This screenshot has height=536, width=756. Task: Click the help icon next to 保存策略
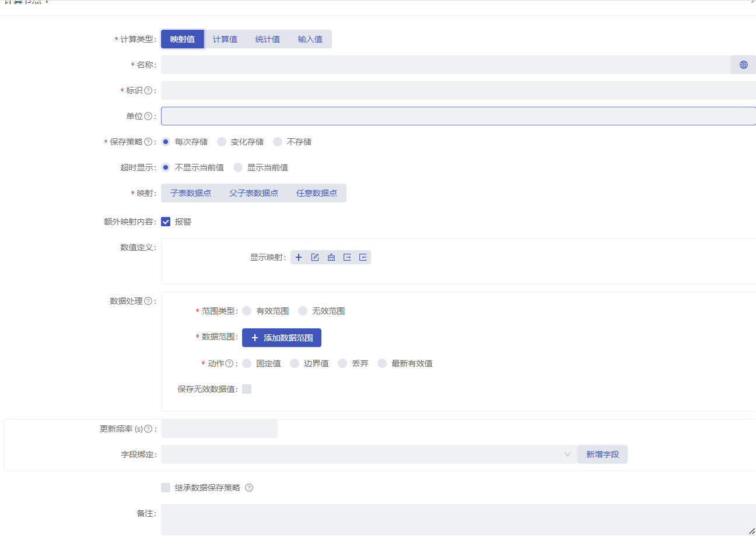148,142
